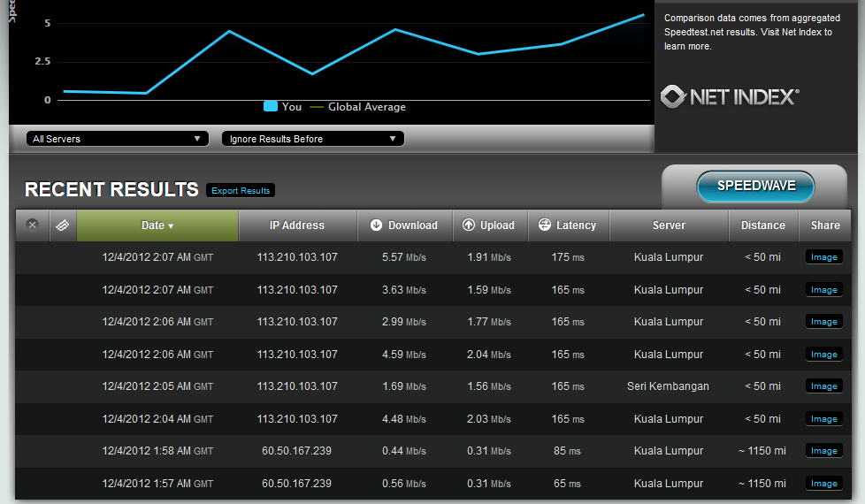Click the Latency icon in header
The image size is (865, 504).
(545, 225)
